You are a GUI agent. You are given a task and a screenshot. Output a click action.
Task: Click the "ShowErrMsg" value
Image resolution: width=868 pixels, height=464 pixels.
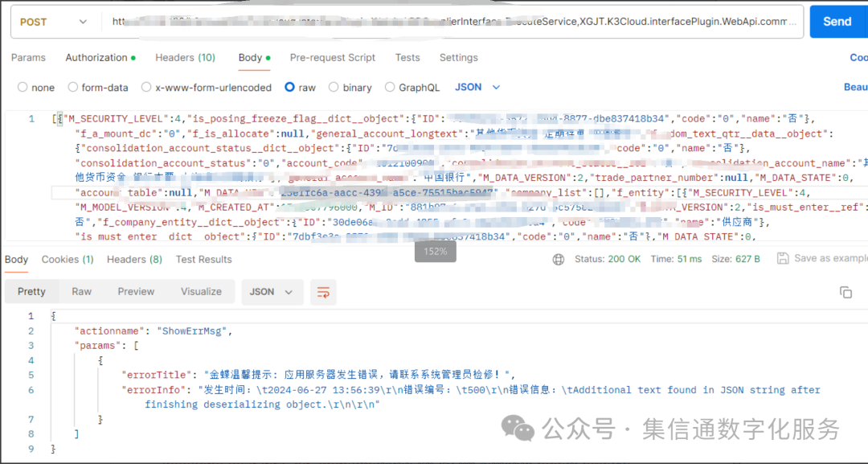191,331
